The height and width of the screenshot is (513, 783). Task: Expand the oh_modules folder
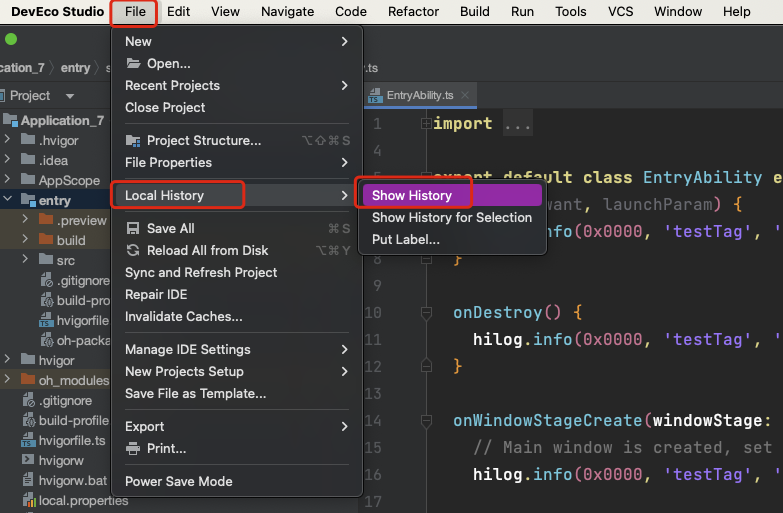click(x=7, y=379)
